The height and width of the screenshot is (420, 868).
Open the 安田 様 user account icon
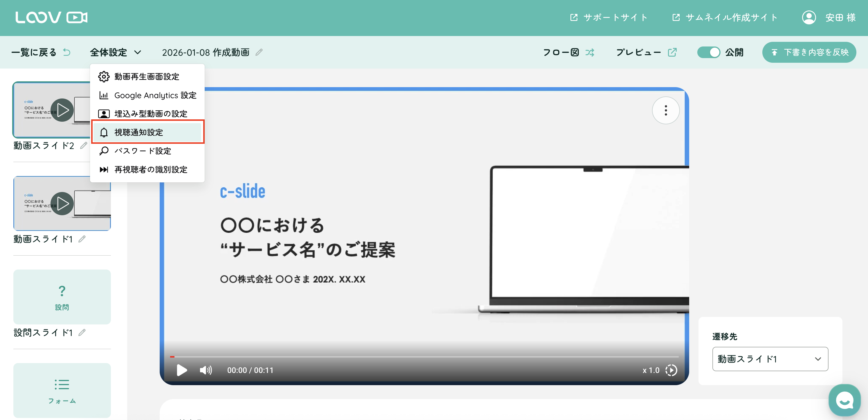[808, 17]
